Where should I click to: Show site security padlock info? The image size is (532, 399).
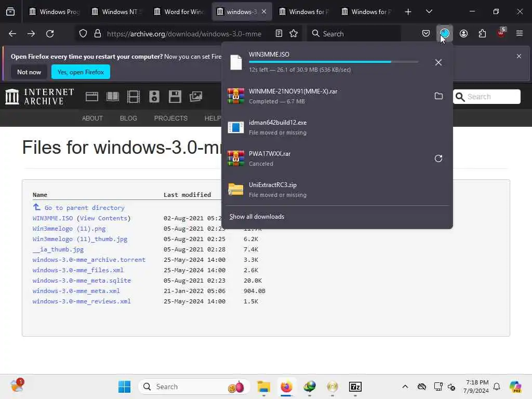point(98,34)
